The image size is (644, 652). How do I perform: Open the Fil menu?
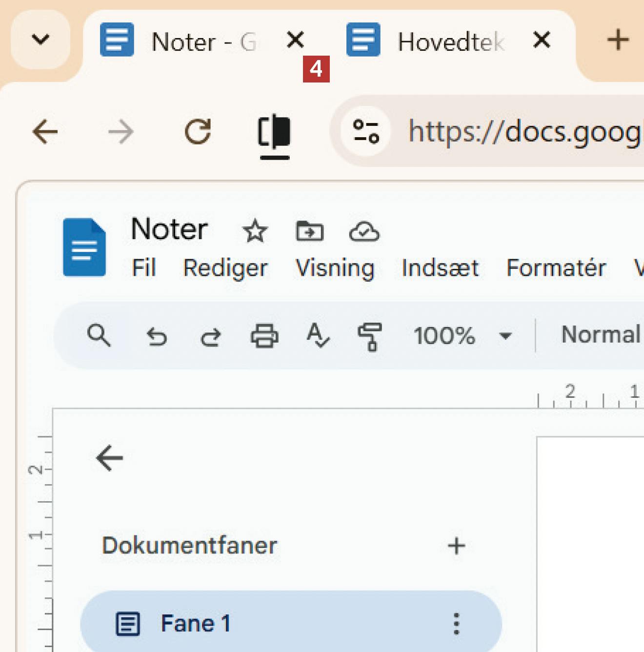143,268
